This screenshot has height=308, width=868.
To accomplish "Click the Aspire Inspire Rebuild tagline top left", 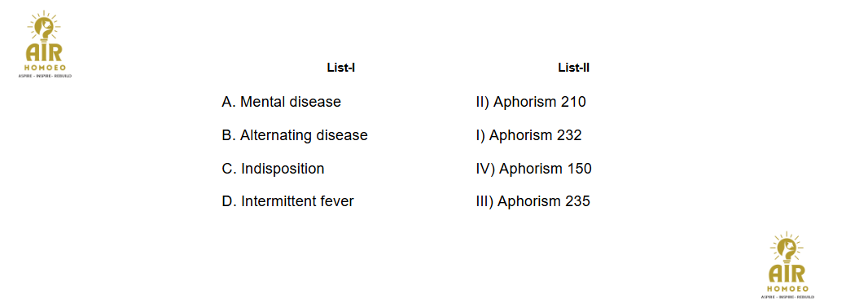I will tap(45, 75).
